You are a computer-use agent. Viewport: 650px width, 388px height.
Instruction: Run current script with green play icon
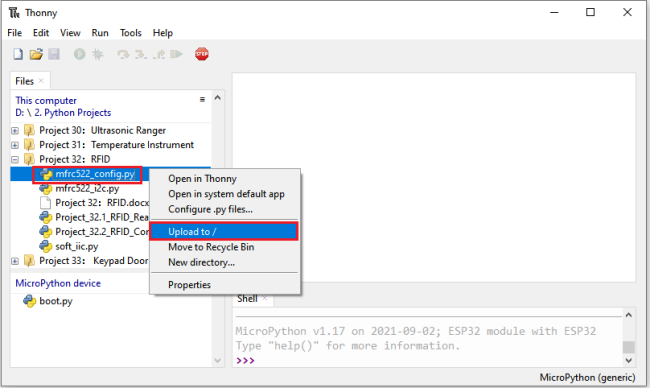tap(79, 54)
